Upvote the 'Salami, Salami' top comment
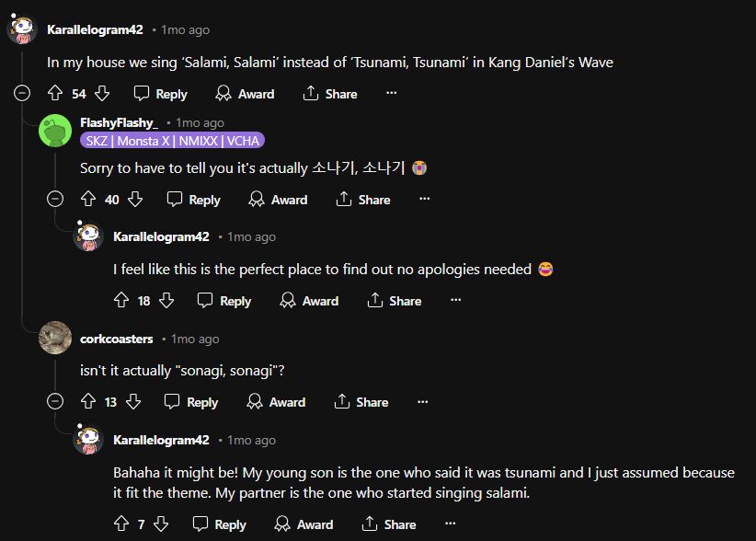 (x=55, y=93)
